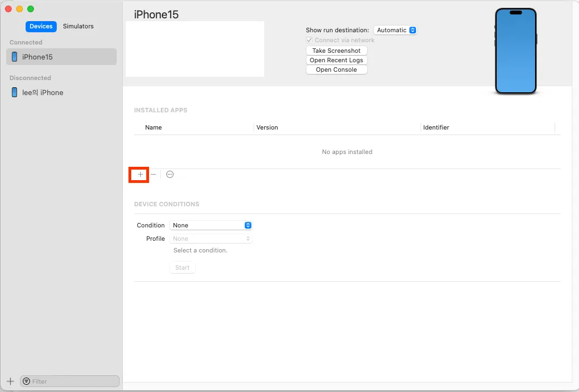Toggle Connect via network checkbox
The height and width of the screenshot is (392, 579).
(x=309, y=40)
